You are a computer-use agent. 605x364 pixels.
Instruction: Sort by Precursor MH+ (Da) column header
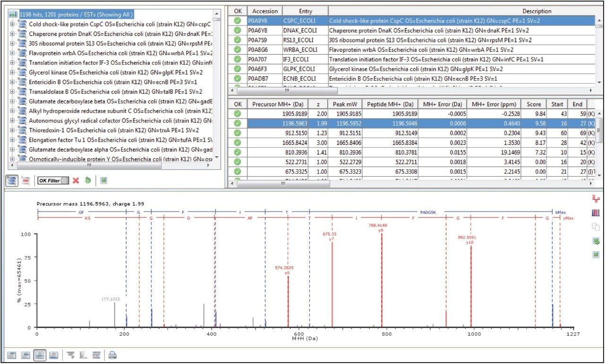click(x=277, y=104)
